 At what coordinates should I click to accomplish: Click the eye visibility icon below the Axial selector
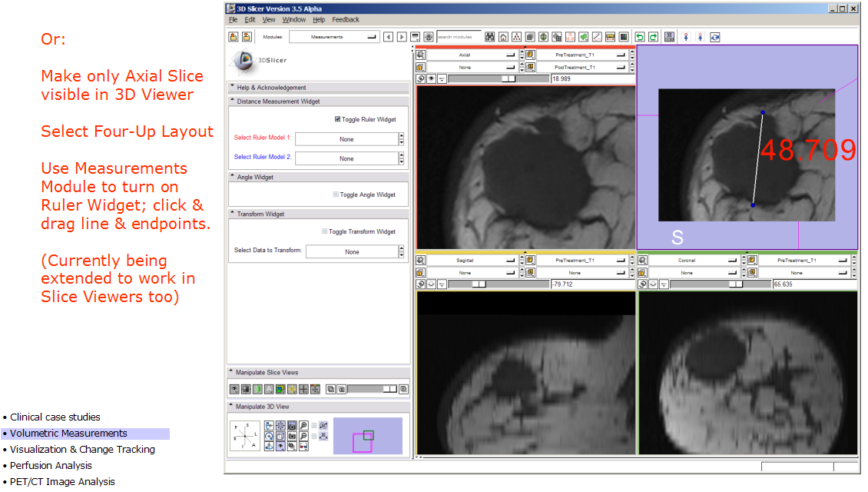431,78
